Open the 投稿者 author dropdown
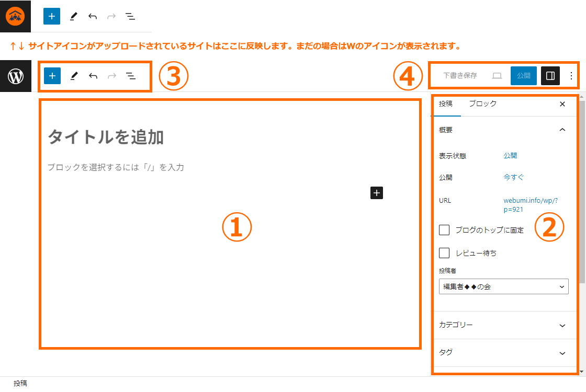This screenshot has height=392, width=586. point(503,286)
